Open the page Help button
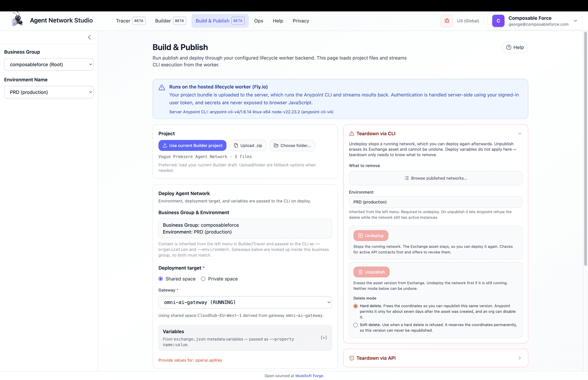588x380 pixels. tap(515, 47)
